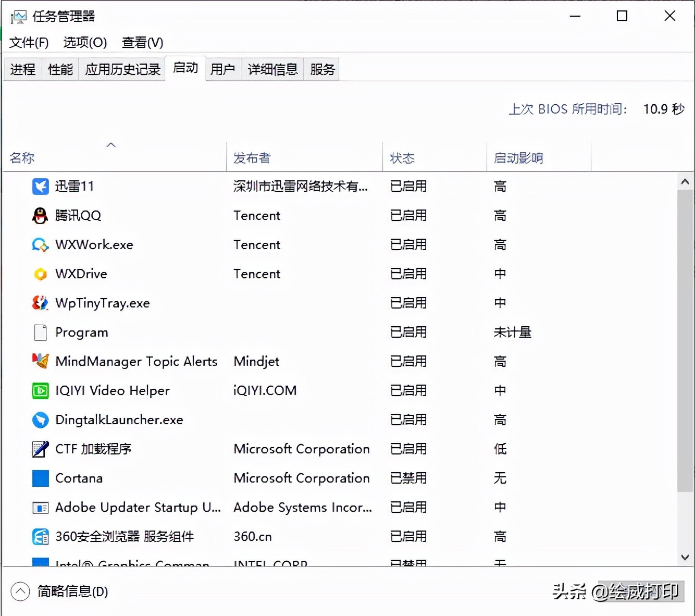Open the 文件(F) menu
Screen dimensions: 695x616
click(x=28, y=43)
